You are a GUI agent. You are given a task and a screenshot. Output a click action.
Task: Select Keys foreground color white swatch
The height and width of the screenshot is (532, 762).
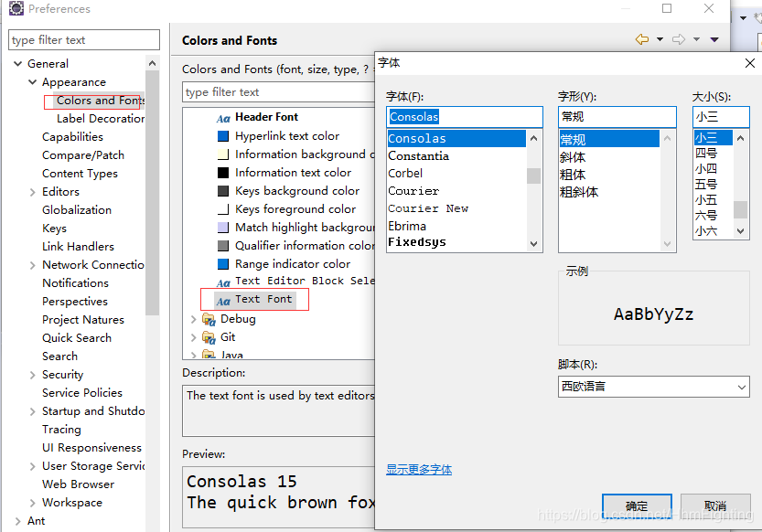223,209
